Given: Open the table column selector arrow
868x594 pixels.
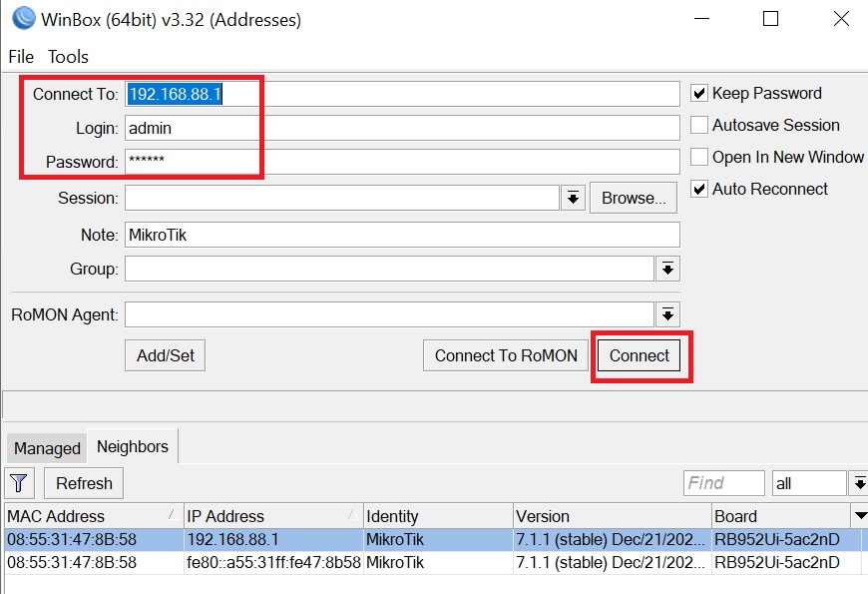Looking at the screenshot, I should [860, 516].
